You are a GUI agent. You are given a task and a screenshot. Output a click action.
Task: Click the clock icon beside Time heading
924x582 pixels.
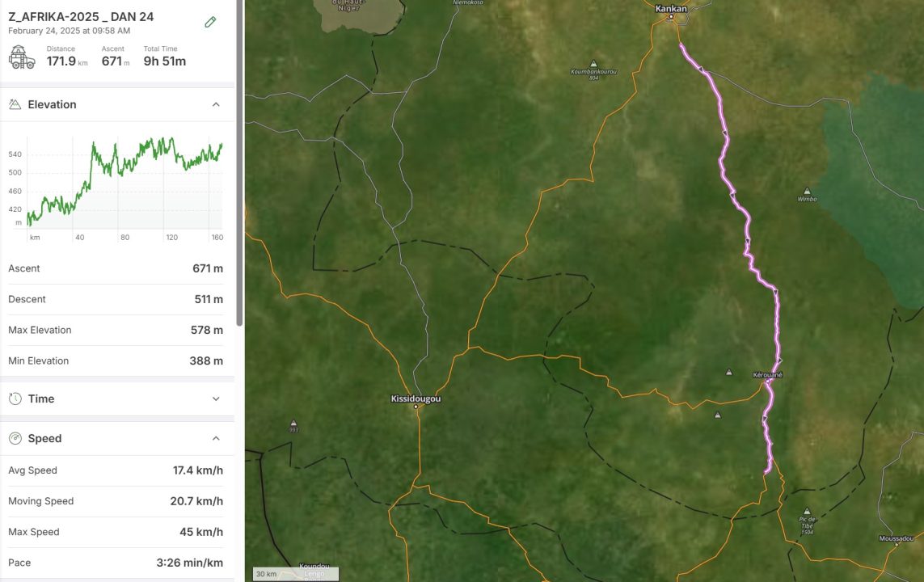tap(15, 399)
